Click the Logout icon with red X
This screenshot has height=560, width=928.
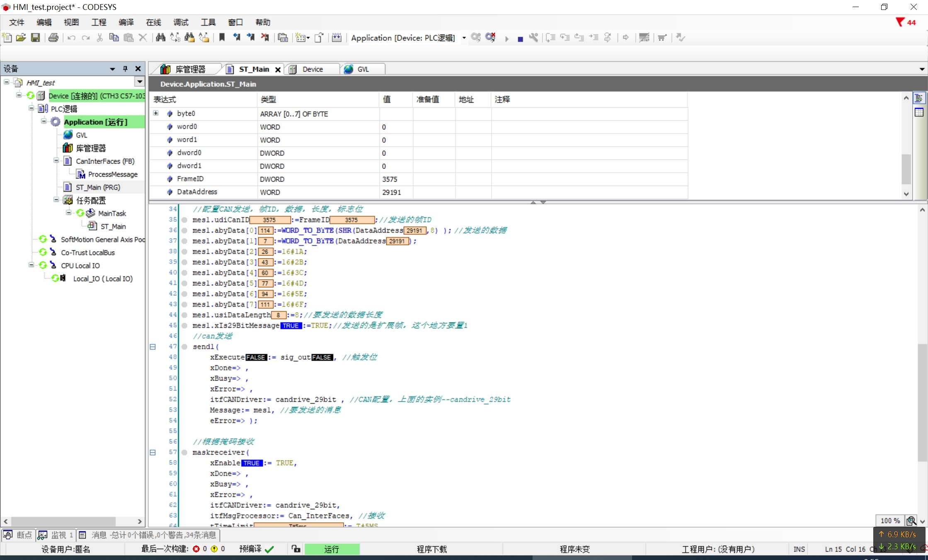tap(491, 38)
